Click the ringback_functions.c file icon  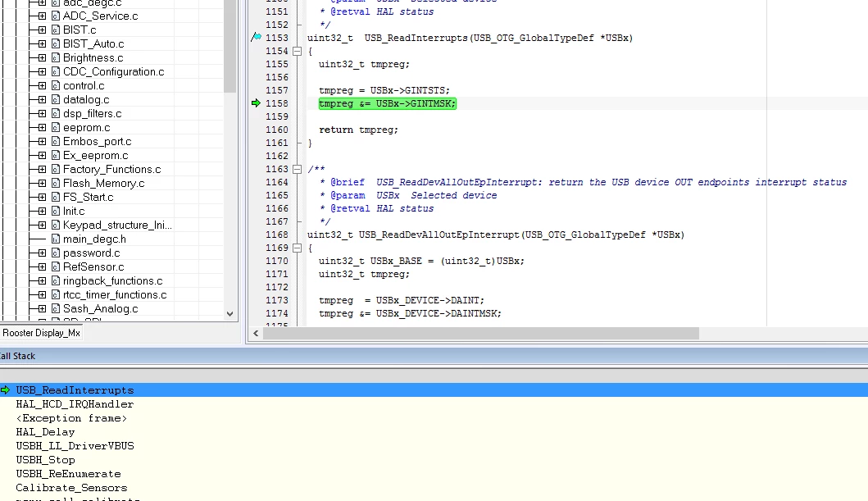[56, 280]
